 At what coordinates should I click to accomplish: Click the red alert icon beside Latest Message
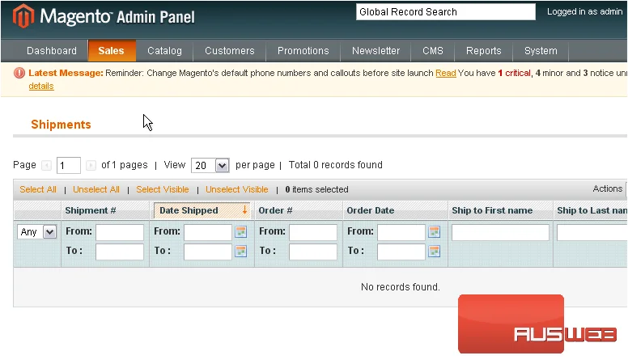[x=19, y=73]
